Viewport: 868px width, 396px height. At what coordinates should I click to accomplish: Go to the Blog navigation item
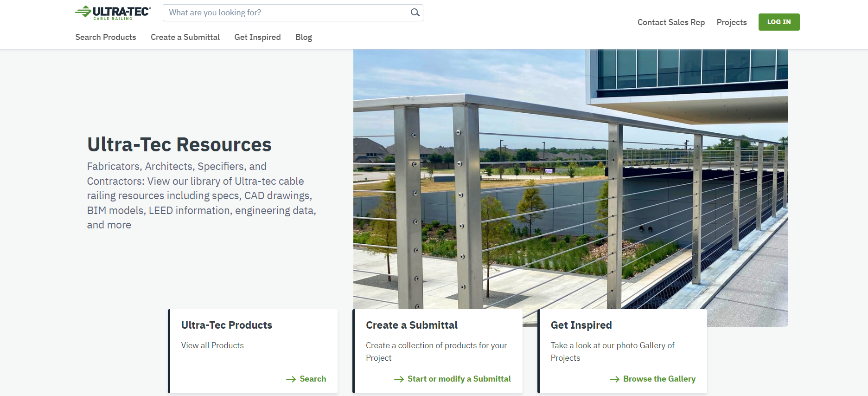[304, 37]
